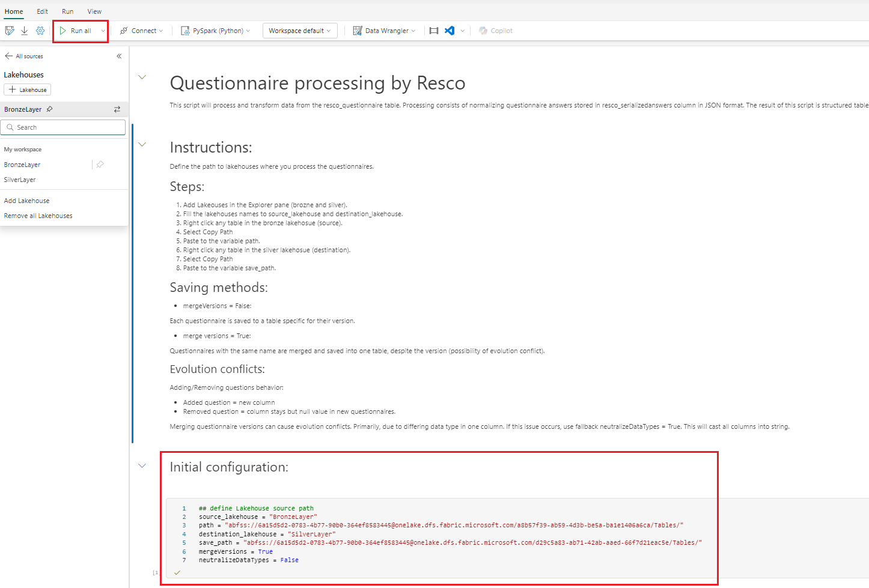
Task: Click the layout view icon beside Data Wrangler
Action: click(434, 31)
